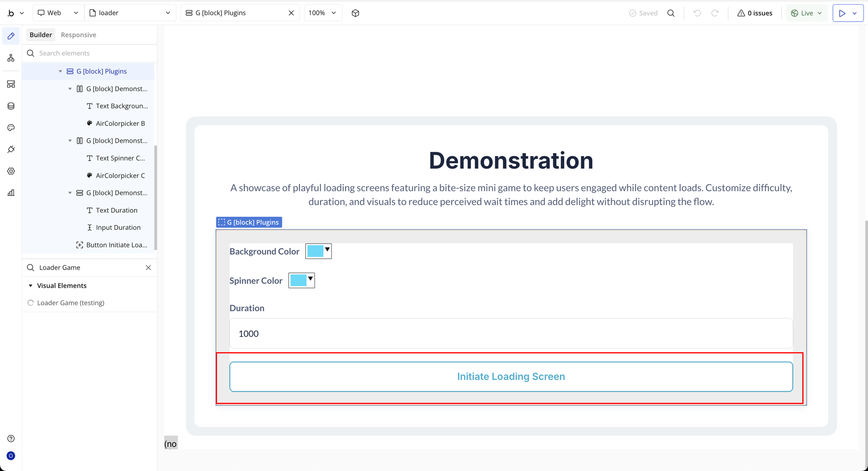
Task: Open the Workflow tab icon in sidebar
Action: click(11, 58)
